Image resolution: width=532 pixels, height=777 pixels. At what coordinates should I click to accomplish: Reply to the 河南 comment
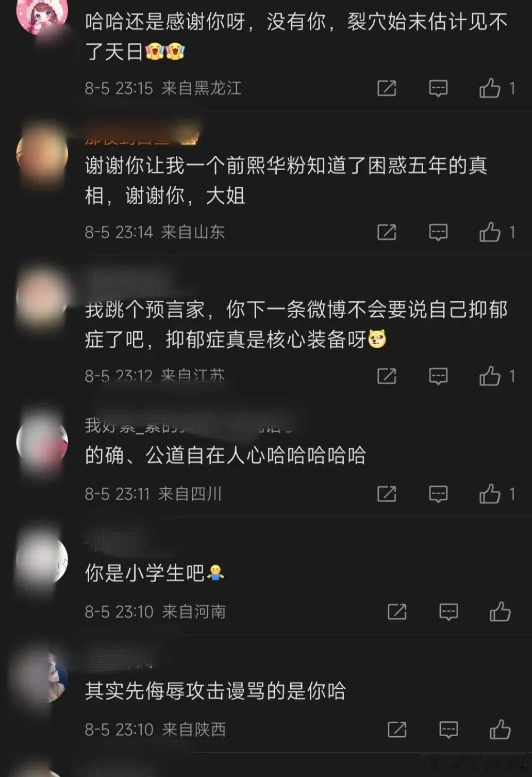pos(448,612)
